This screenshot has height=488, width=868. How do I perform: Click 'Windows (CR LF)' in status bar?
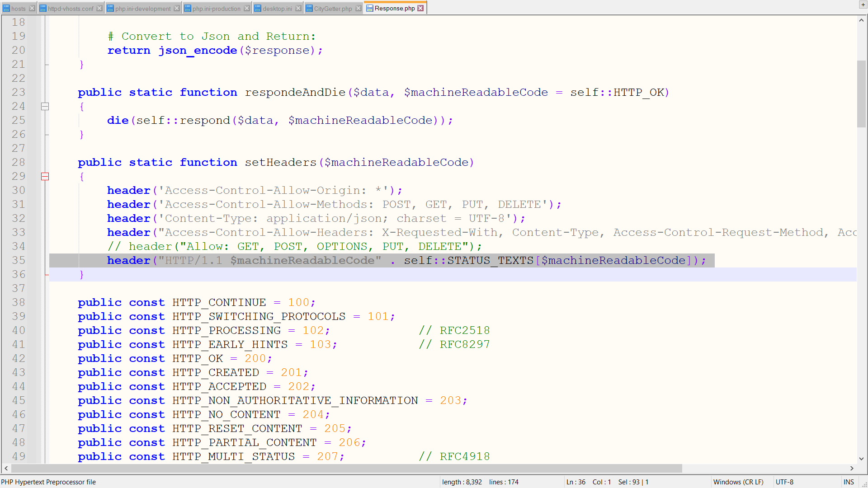tap(738, 482)
